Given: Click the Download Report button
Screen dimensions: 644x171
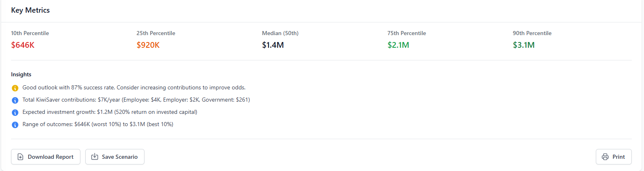Looking at the screenshot, I should (46, 157).
